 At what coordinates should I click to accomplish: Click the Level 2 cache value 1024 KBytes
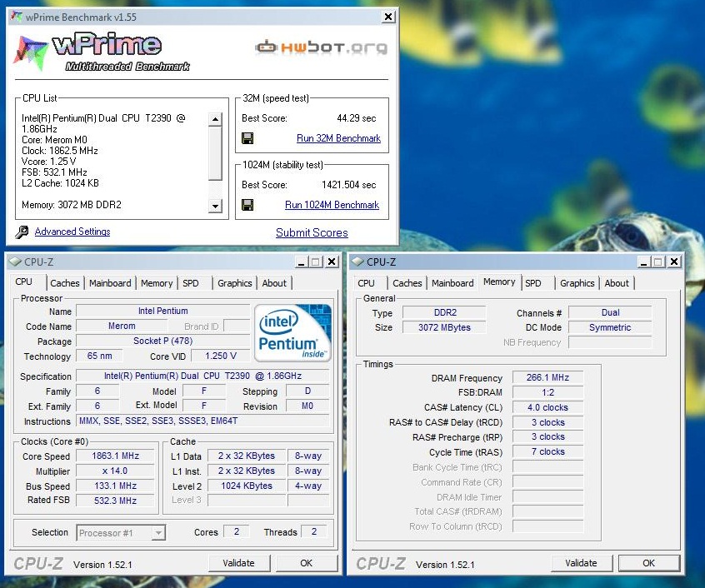[x=247, y=486]
